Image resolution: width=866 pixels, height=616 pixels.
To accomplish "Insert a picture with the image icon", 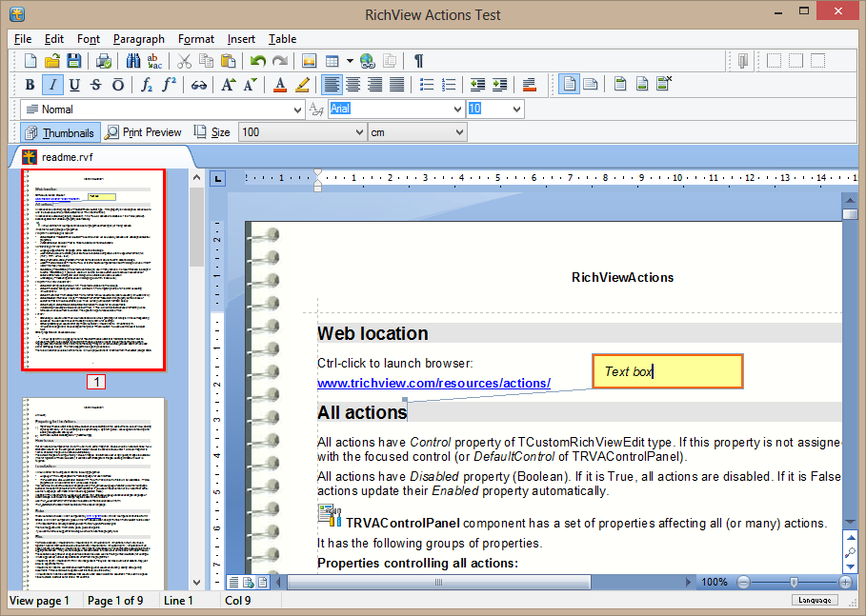I will coord(310,61).
